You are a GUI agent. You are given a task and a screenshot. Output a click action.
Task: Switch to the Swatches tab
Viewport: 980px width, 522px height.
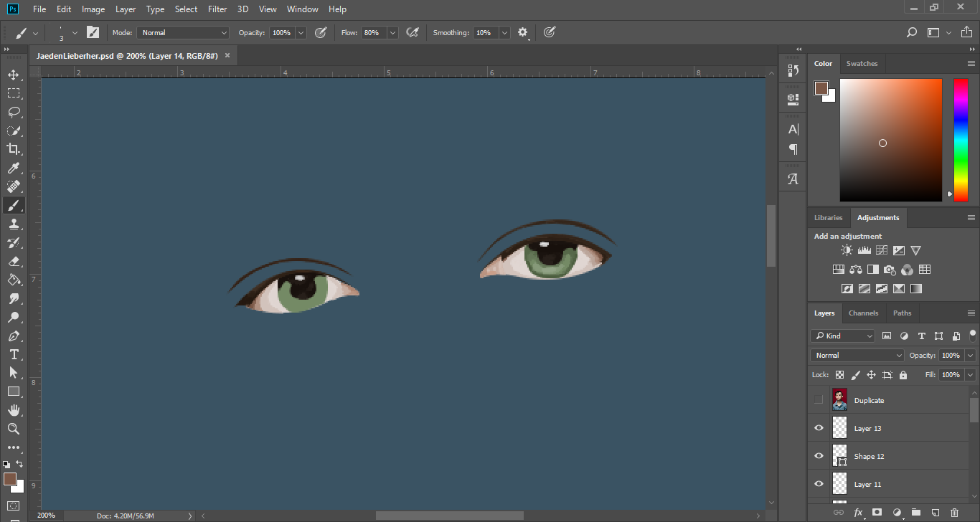coord(862,63)
